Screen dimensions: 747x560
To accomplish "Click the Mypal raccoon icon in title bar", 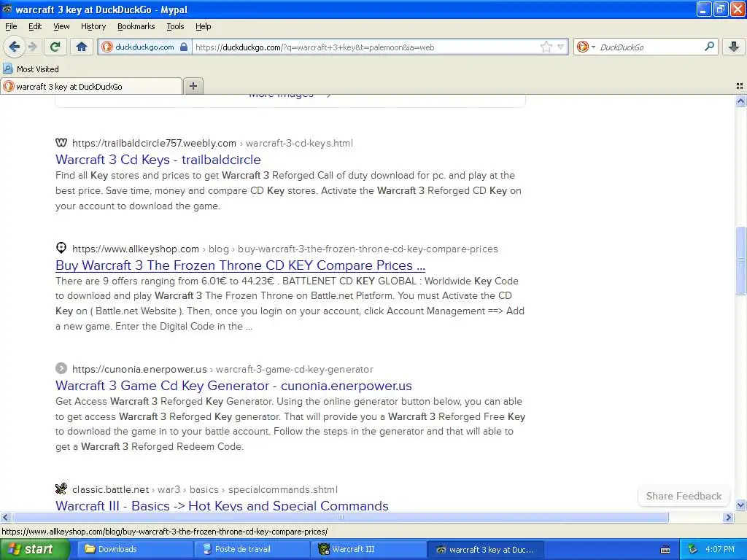I will [x=7, y=9].
